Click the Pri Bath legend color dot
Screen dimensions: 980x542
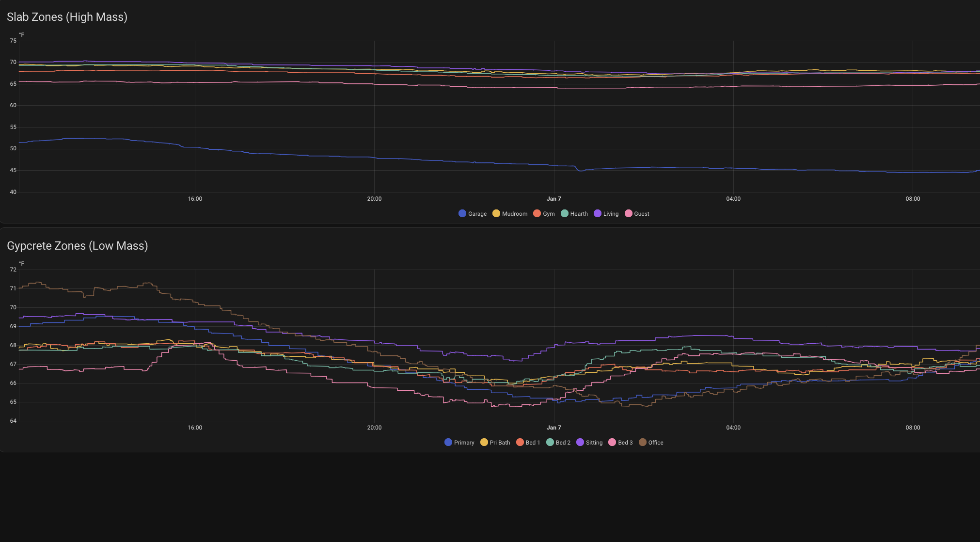483,442
